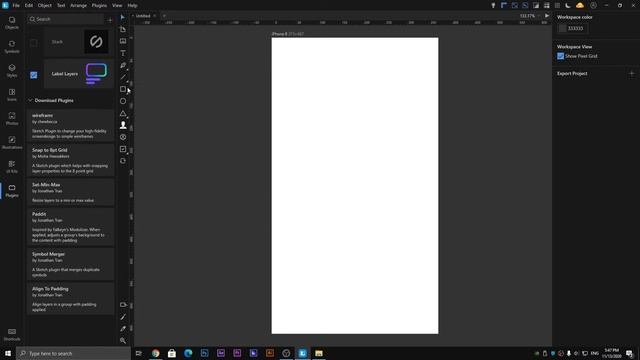
Task: Open the Styles panel
Action: tap(12, 71)
